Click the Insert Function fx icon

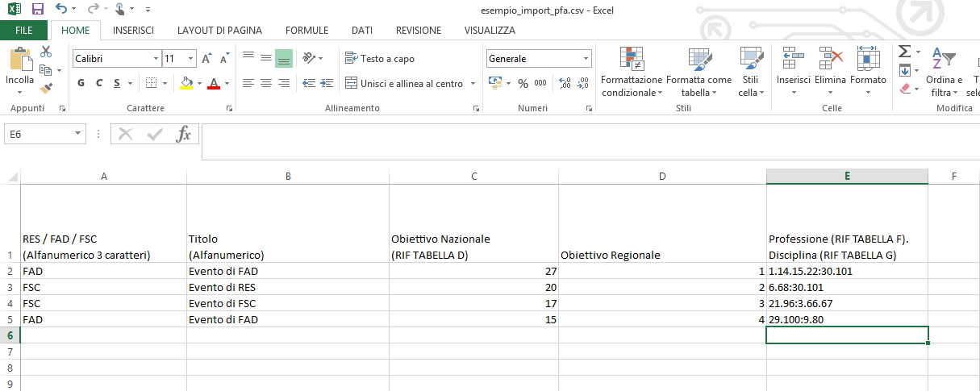point(184,134)
